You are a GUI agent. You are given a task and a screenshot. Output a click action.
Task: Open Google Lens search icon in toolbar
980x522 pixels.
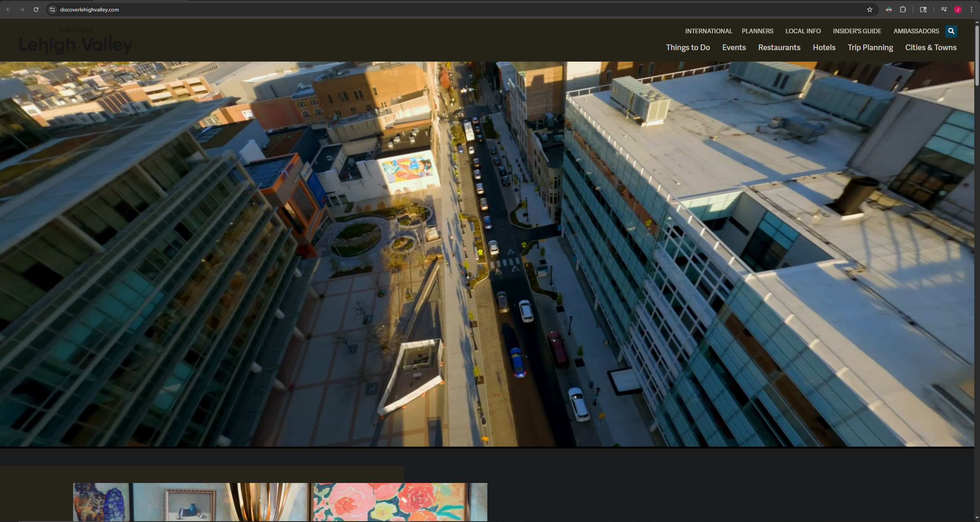coord(923,10)
